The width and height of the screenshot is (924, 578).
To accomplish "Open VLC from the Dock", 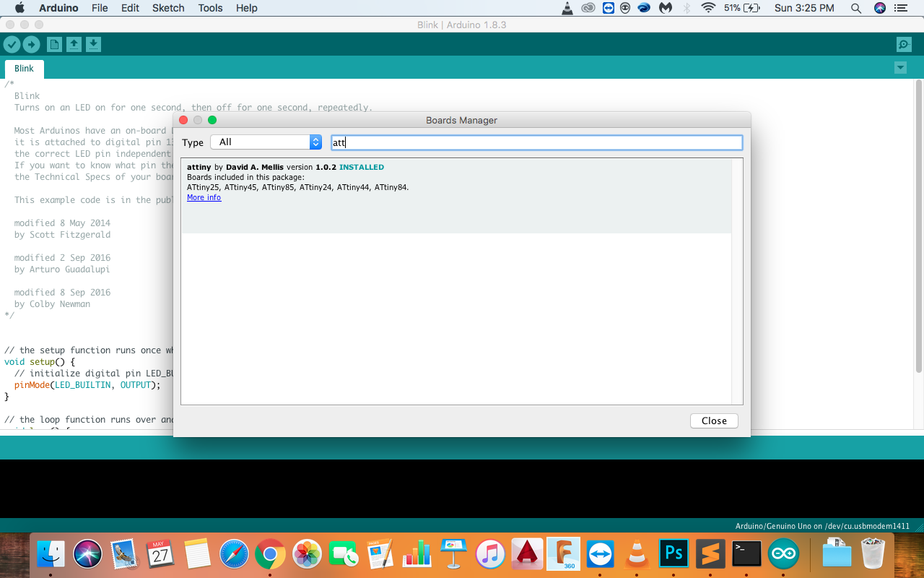I will 637,555.
